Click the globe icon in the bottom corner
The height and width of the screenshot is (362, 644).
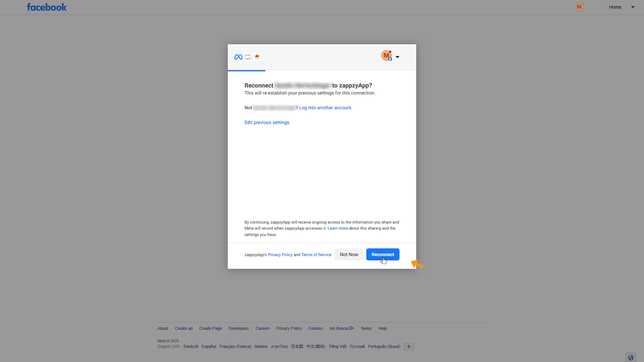[631, 357]
